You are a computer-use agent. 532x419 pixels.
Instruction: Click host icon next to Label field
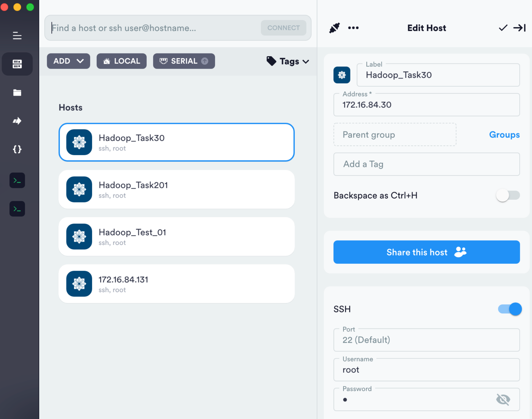(x=342, y=75)
